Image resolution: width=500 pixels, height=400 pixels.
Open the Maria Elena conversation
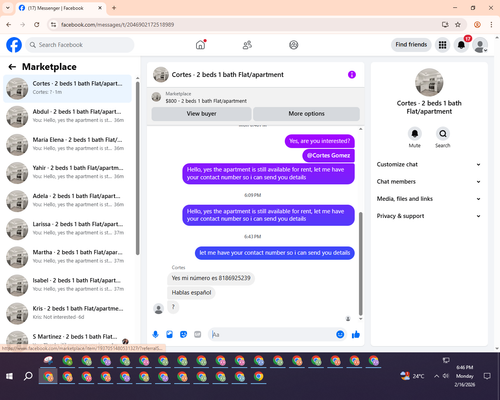coord(67,144)
